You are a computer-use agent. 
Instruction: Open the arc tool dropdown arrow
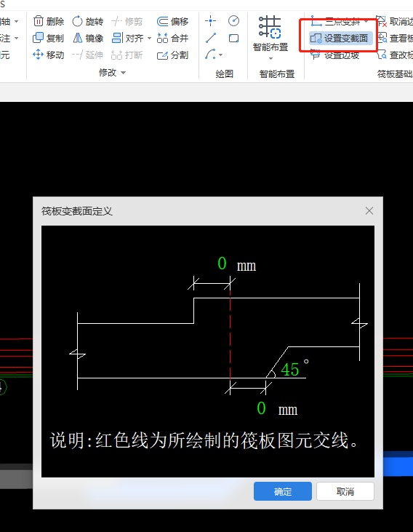(x=221, y=55)
